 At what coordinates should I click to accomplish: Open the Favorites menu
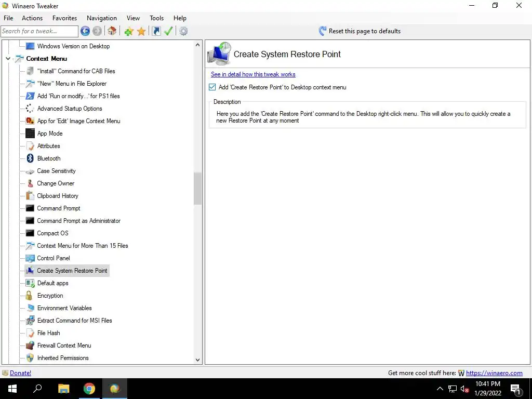pos(64,18)
